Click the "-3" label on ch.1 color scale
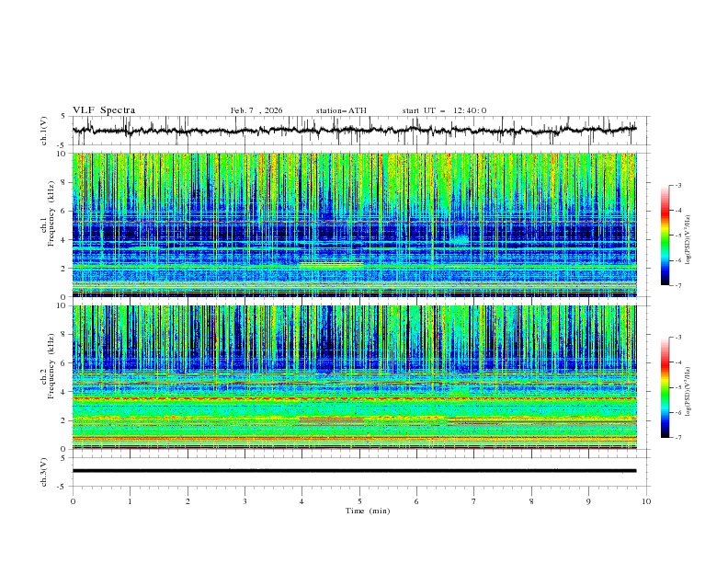 click(678, 185)
